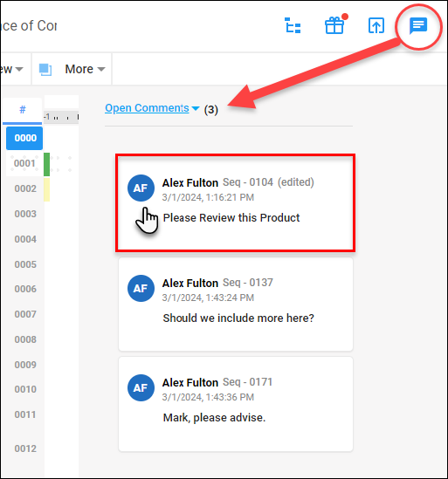Screen dimensions: 448x479
Task: Click the timestamp 3/1/2024, 1:43:24 PM
Action: pos(208,298)
